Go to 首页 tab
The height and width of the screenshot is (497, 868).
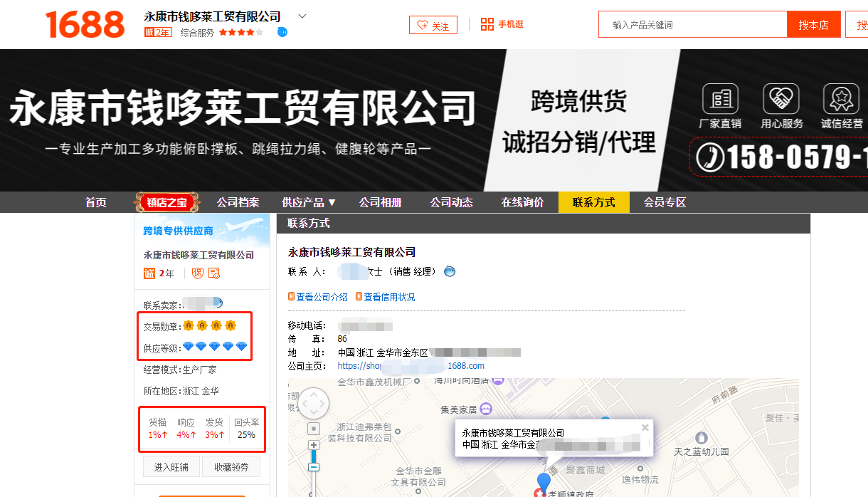point(96,202)
